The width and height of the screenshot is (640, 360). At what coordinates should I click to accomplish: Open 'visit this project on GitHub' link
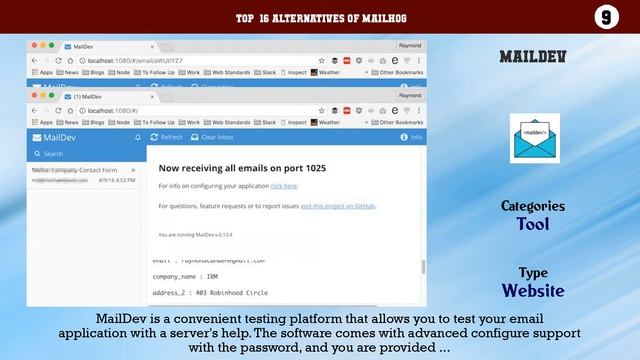point(338,206)
